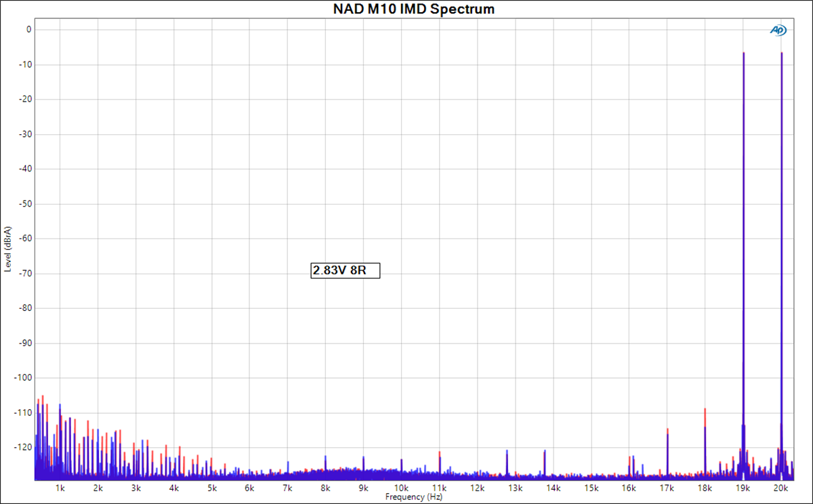This screenshot has width=813, height=504.
Task: Click the 17k frequency tick label
Action: coord(667,488)
